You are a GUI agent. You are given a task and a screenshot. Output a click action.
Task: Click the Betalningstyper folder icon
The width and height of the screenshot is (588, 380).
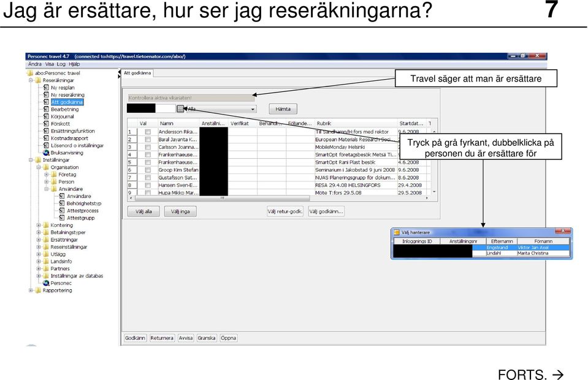click(x=46, y=232)
